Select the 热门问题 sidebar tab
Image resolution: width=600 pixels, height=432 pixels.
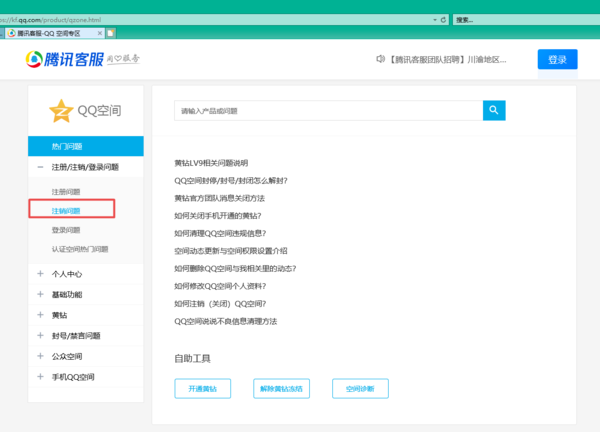(x=68, y=147)
